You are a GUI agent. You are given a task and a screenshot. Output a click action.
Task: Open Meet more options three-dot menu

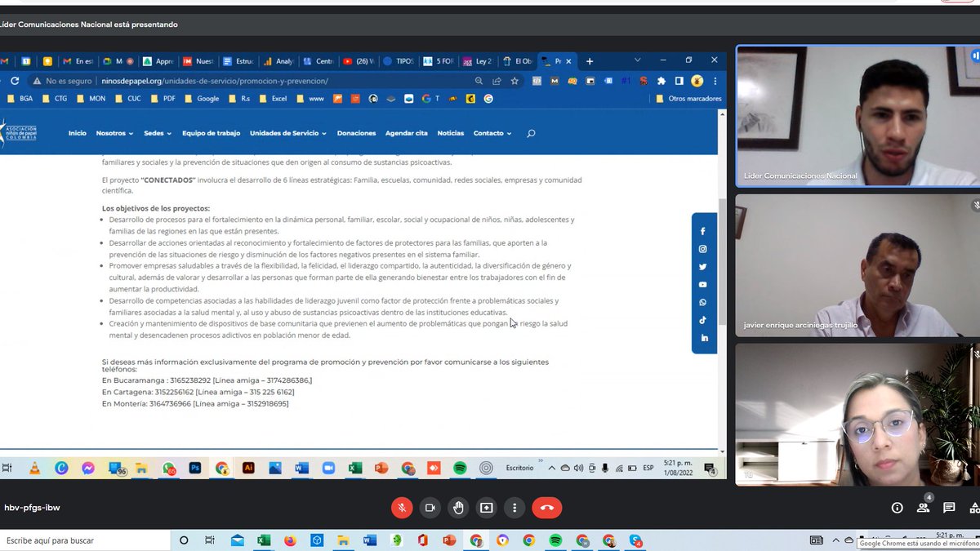coord(514,508)
